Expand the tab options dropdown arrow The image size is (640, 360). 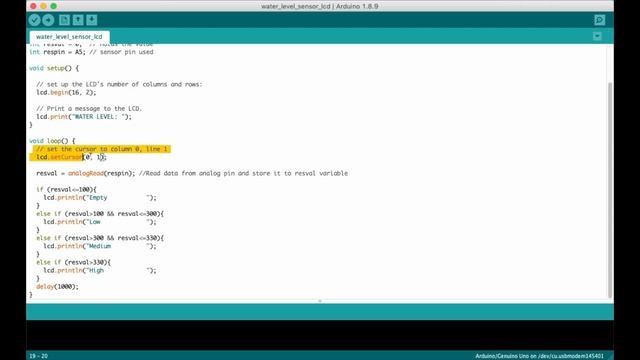coord(597,36)
